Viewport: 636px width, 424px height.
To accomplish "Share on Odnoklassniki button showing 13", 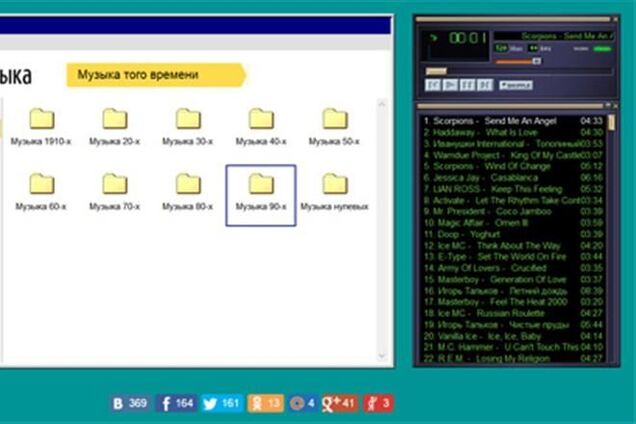I will (265, 403).
